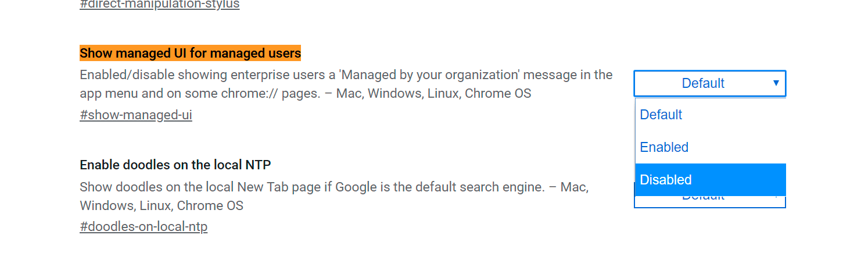
Task: Open the #show-managed-ui anchor link
Action: pyautogui.click(x=136, y=115)
